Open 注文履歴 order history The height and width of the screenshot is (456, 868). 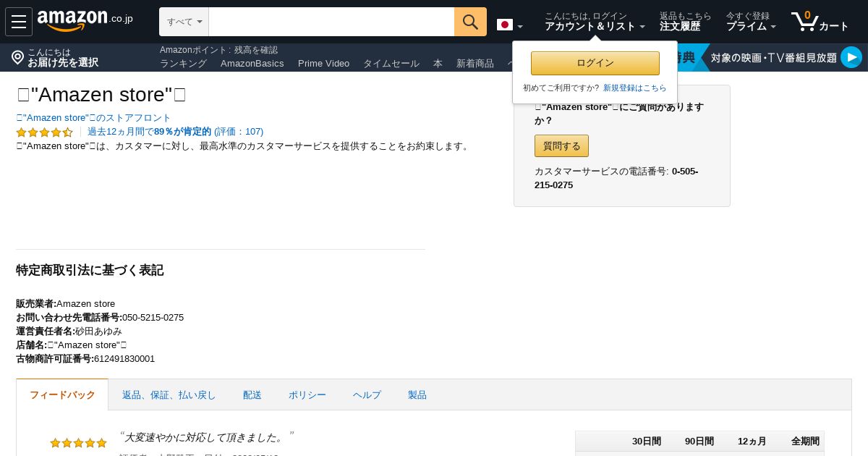685,22
